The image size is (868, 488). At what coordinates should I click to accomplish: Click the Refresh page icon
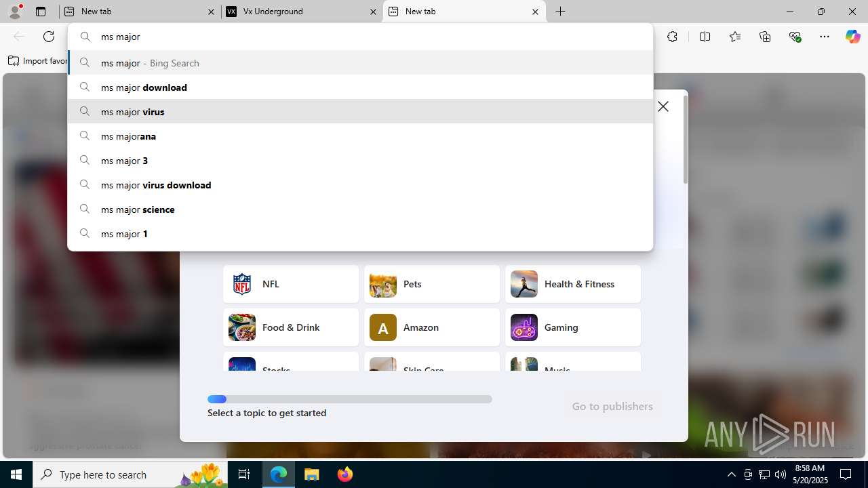[x=49, y=37]
